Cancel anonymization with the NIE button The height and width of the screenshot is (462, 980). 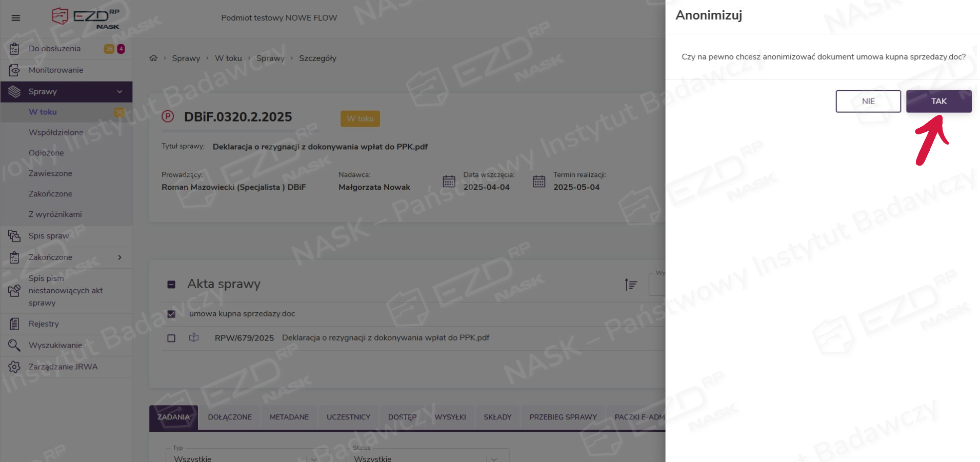tap(868, 101)
